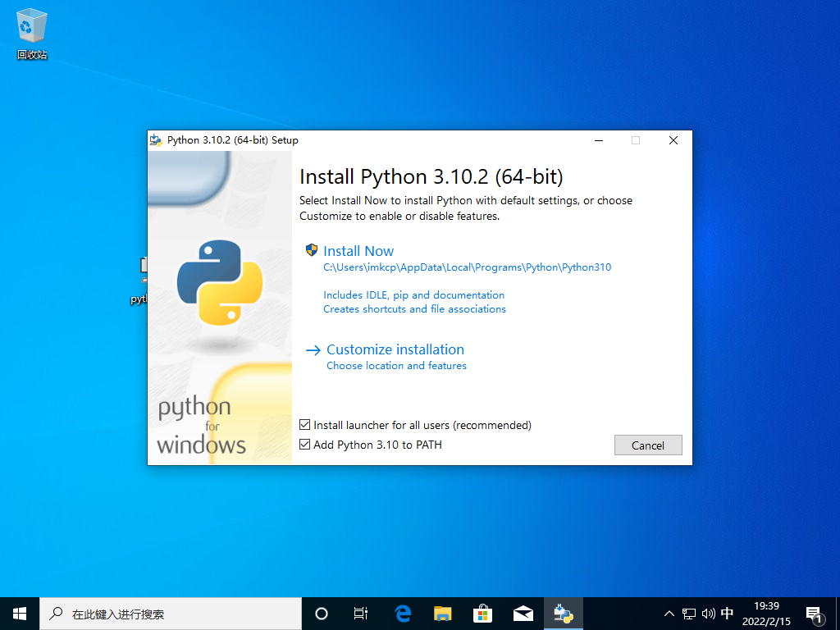Click the Customize installation arrow icon
The image size is (840, 630).
pyautogui.click(x=313, y=350)
